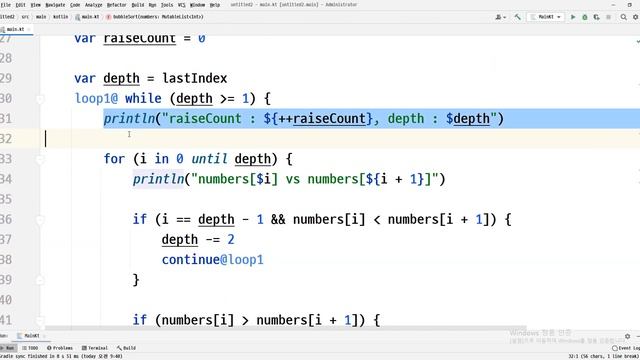The height and width of the screenshot is (360, 640).
Task: Open Run panel settings gear icon
Action: (x=628, y=336)
